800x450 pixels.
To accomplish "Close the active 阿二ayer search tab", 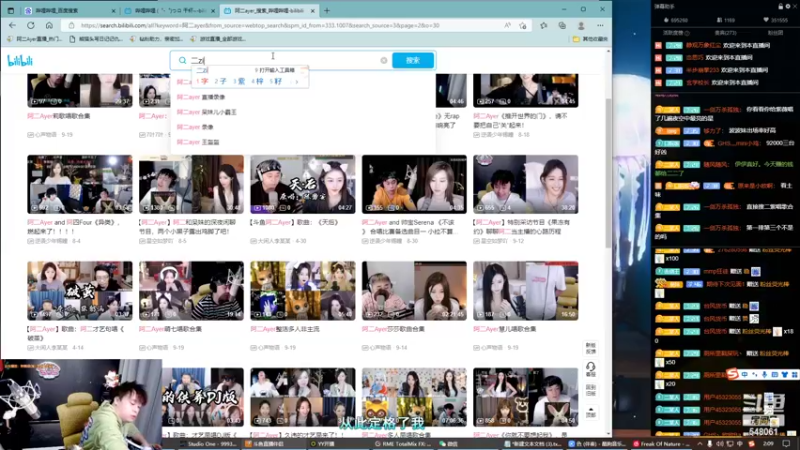I will [313, 10].
